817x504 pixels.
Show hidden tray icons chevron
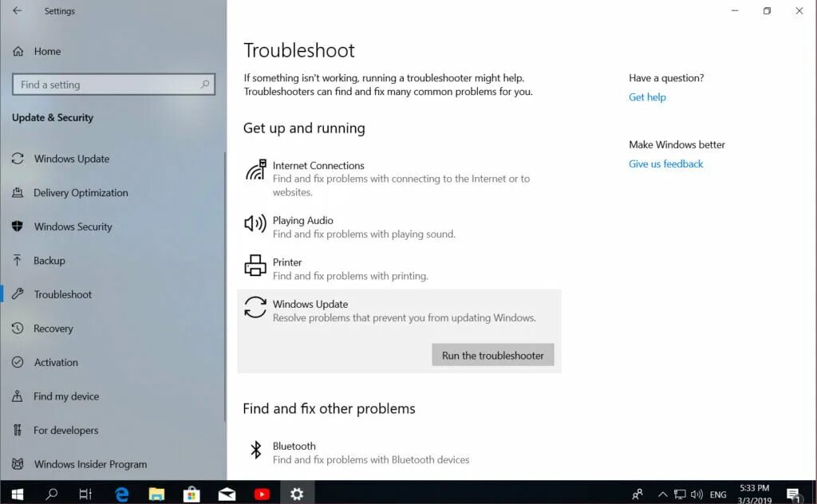click(x=662, y=494)
